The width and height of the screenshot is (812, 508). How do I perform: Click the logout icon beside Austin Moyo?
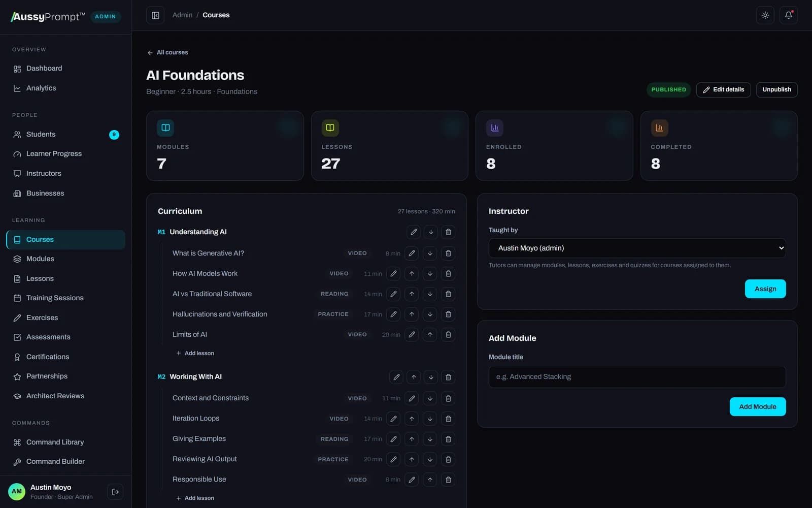click(x=115, y=492)
